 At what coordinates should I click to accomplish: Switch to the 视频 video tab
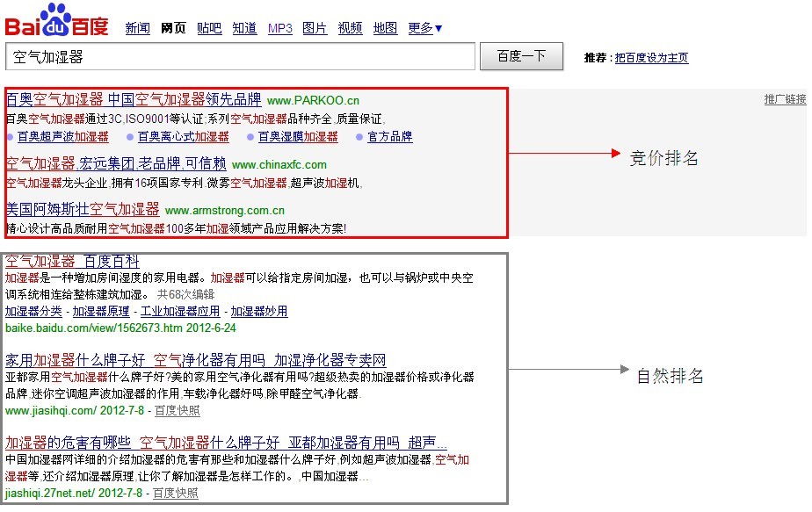[x=350, y=28]
